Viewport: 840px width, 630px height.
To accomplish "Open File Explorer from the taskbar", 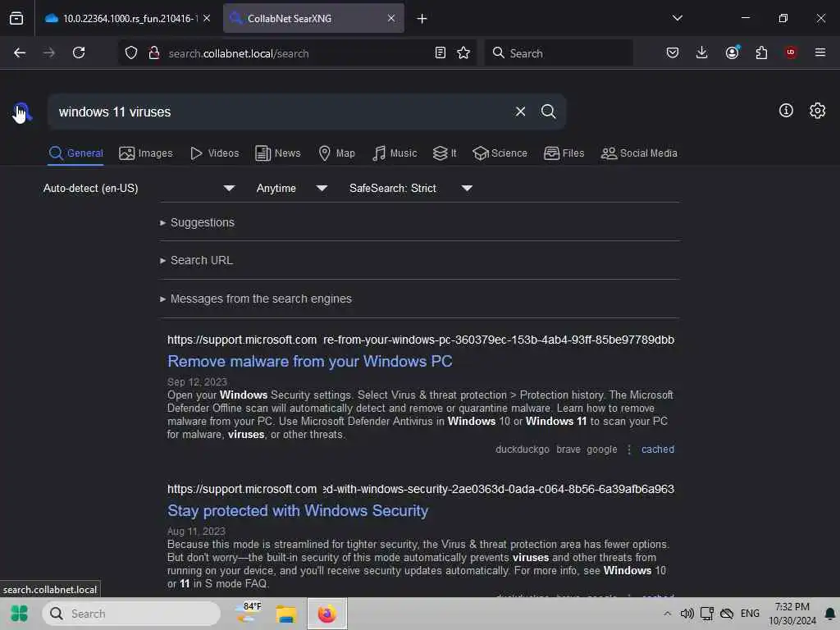I will pyautogui.click(x=286, y=614).
